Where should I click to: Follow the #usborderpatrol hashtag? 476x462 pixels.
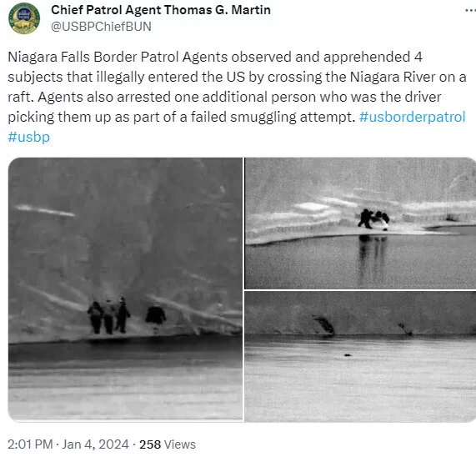(412, 117)
